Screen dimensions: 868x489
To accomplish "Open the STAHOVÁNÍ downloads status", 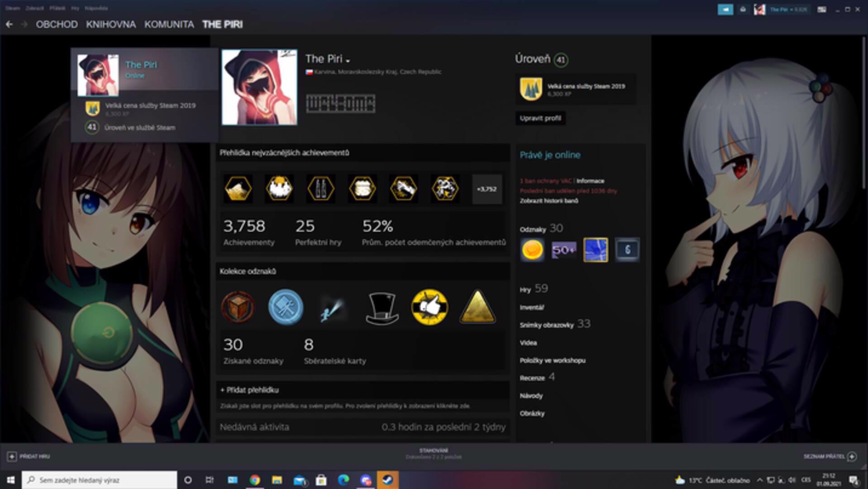I will 434,454.
